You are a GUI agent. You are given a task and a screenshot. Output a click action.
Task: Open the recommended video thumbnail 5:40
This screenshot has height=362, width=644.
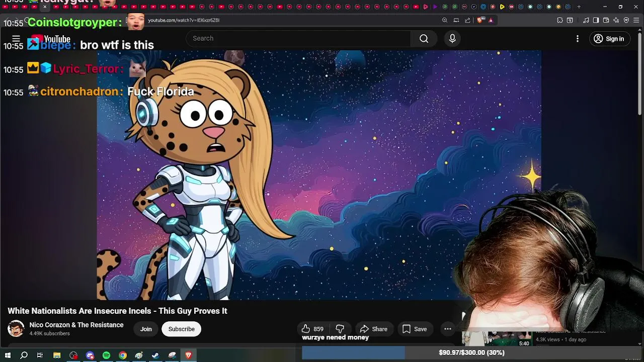pos(497,338)
